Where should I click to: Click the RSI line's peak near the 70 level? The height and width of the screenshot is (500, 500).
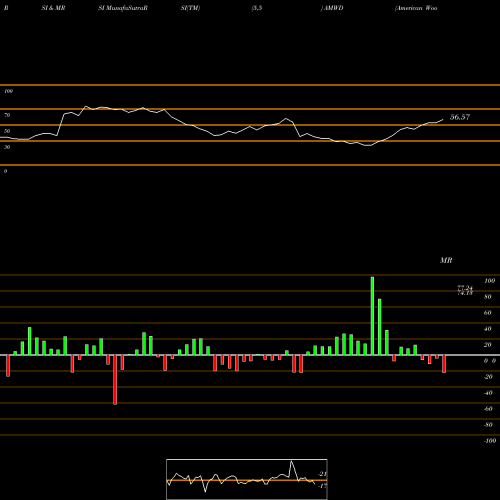tap(86, 106)
